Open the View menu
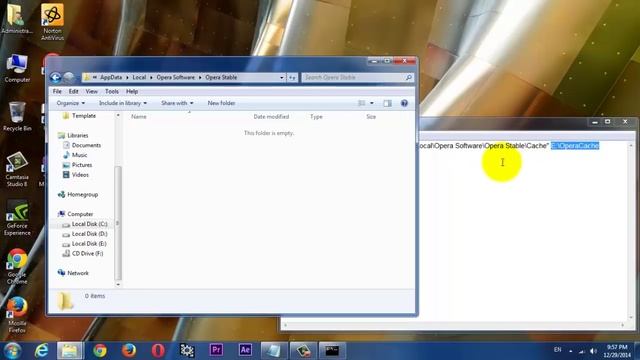This screenshot has width=640, height=360. [x=91, y=91]
